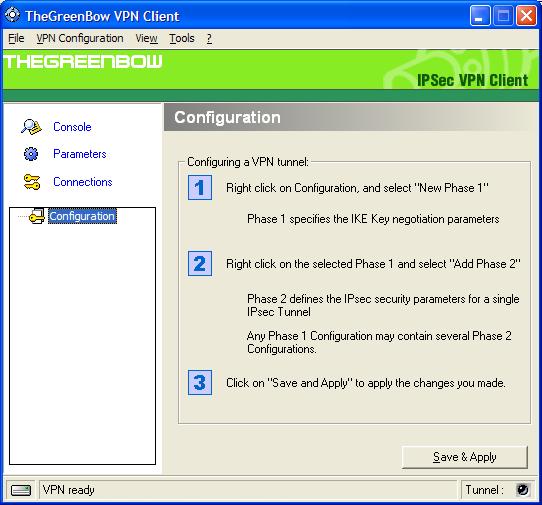Click the step 2 number icon
The image size is (542, 505).
pyautogui.click(x=200, y=264)
